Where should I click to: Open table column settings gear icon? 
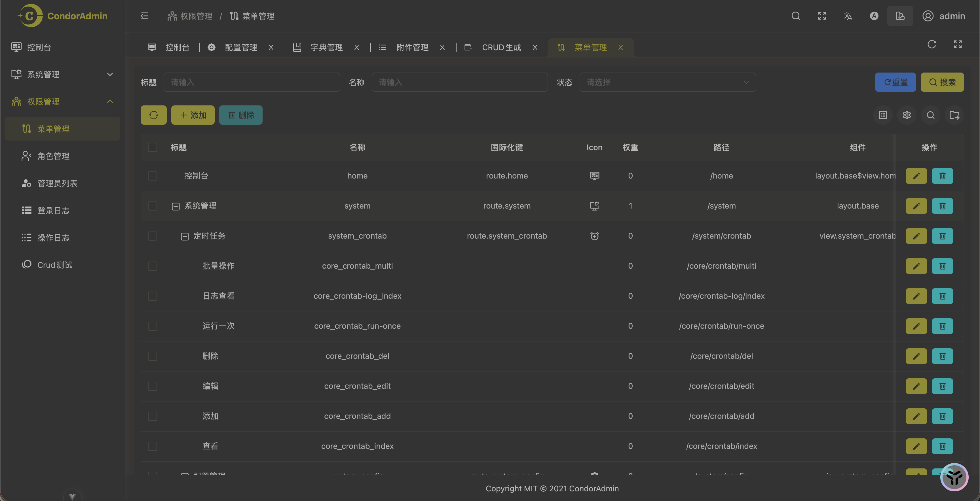(x=907, y=115)
